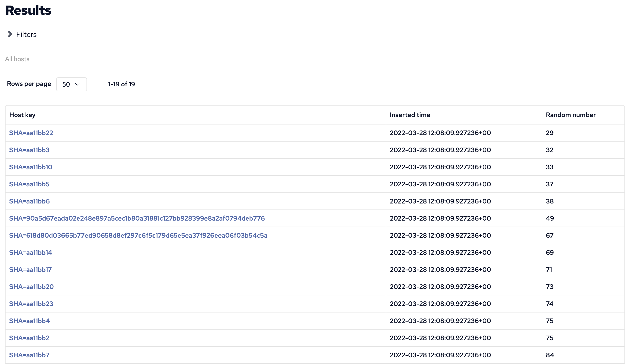The height and width of the screenshot is (364, 630).
Task: Expand the Filters section chevron
Action: click(10, 34)
